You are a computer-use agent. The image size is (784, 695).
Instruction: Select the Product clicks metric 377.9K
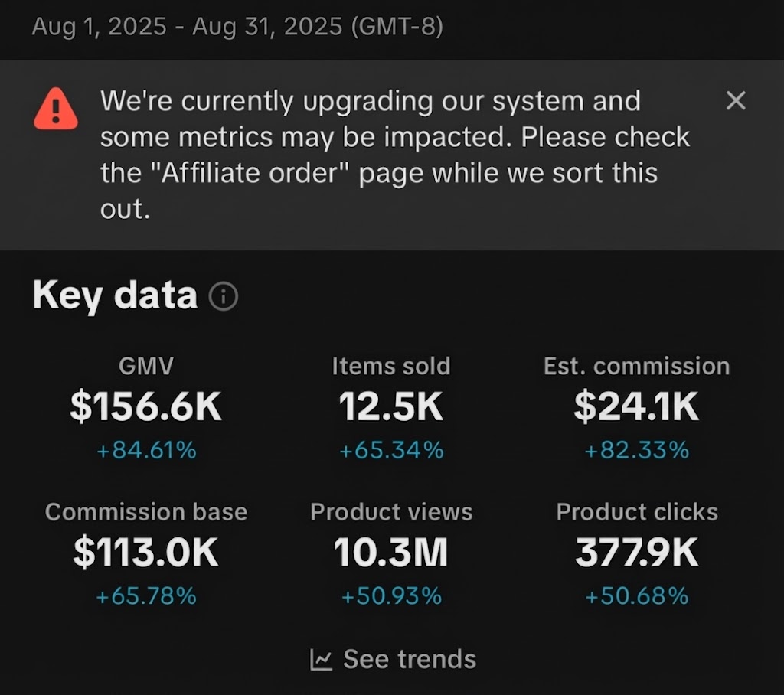pyautogui.click(x=636, y=551)
